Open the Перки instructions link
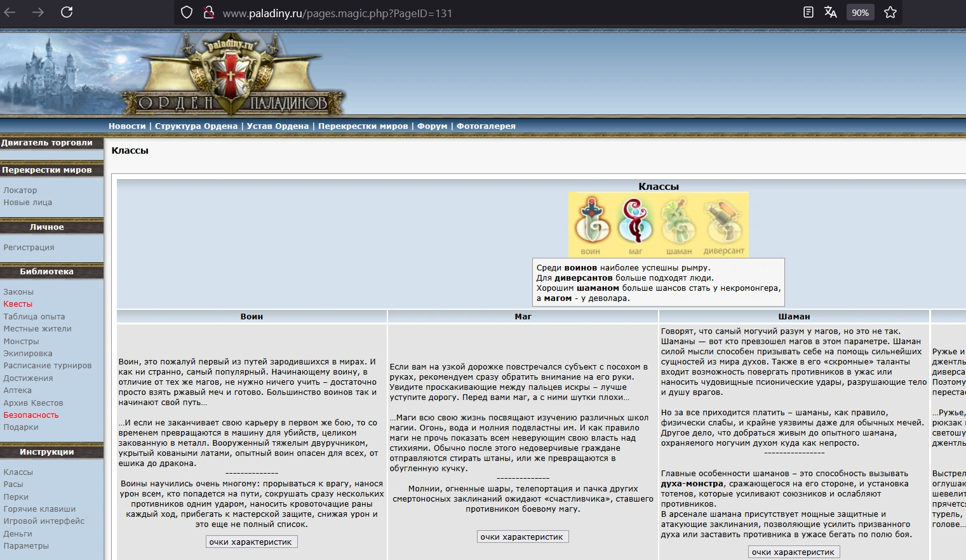Viewport: 966px width, 560px height. point(16,497)
